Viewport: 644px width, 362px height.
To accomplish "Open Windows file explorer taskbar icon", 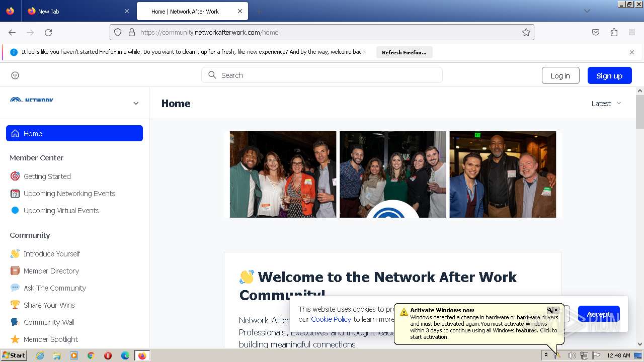I will point(57,355).
